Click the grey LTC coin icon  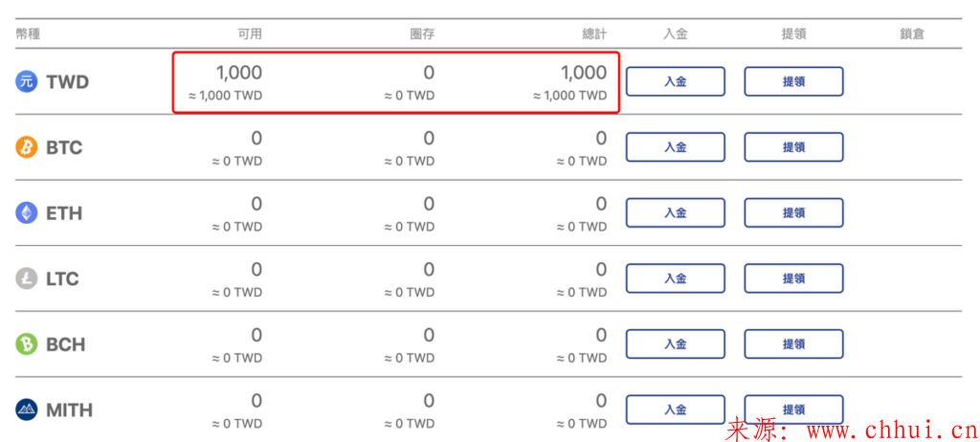(27, 278)
